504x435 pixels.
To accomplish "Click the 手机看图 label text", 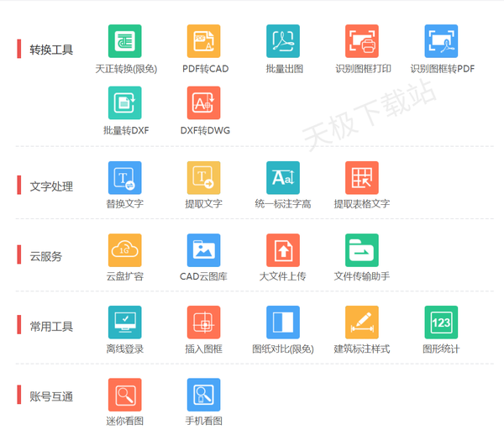I will (204, 421).
